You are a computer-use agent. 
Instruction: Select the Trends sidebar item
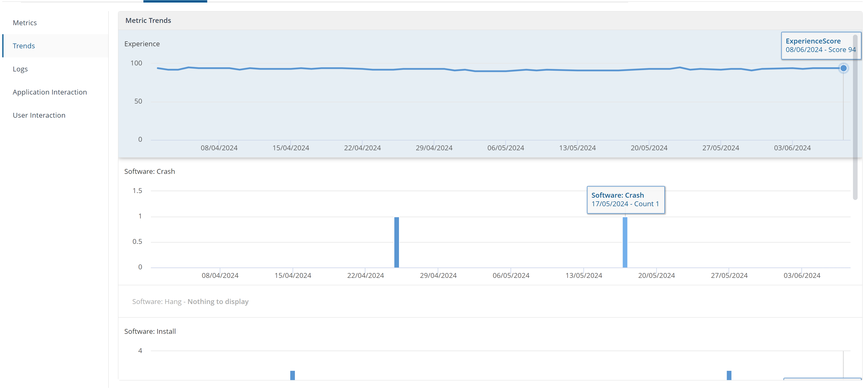(24, 46)
